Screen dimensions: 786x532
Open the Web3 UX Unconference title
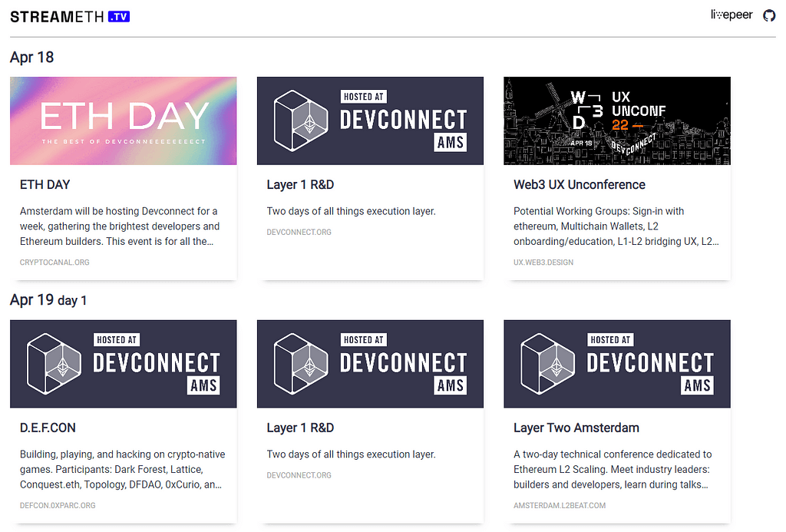tap(579, 185)
